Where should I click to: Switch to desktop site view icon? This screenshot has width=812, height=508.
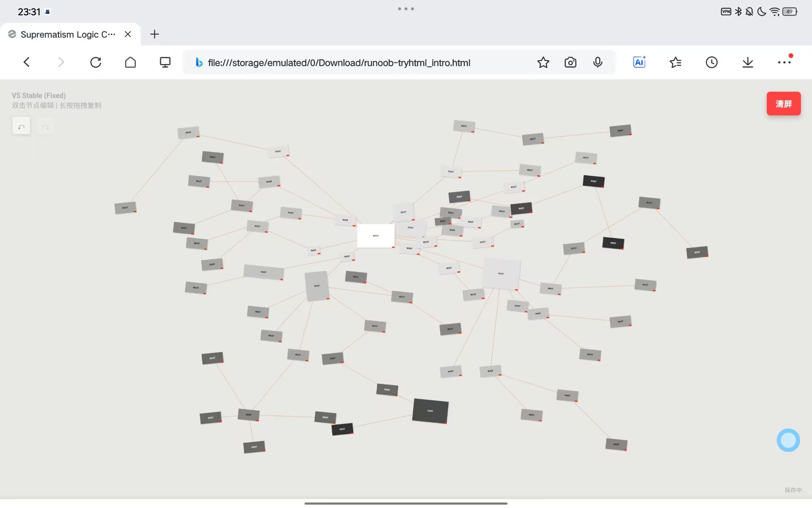pos(165,63)
